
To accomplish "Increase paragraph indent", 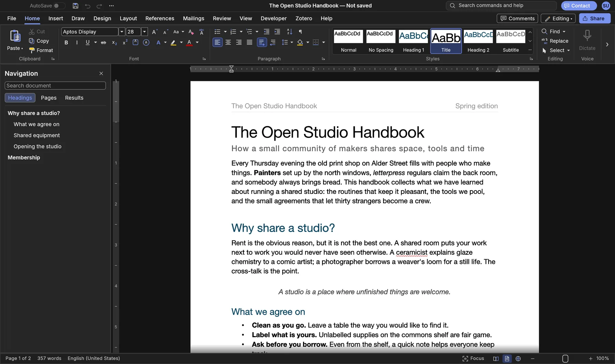I will (277, 32).
